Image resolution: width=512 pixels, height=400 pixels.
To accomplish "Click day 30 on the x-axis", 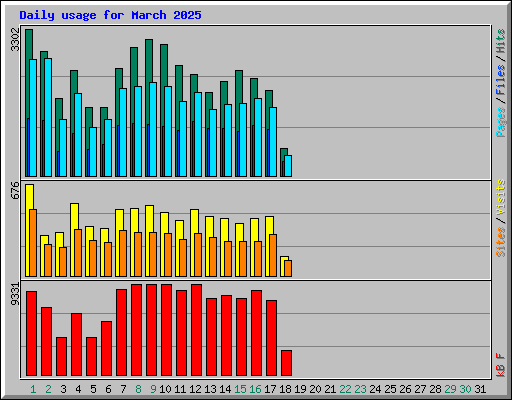I will pos(465,389).
